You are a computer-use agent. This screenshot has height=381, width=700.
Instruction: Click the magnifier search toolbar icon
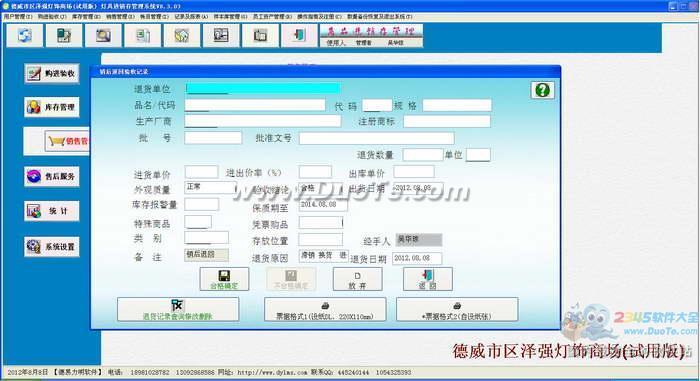coord(103,35)
